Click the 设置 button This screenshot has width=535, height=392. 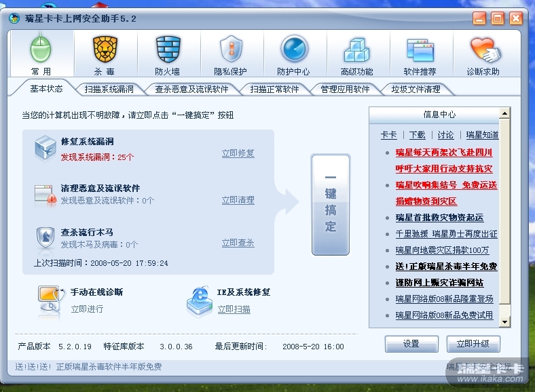pyautogui.click(x=411, y=344)
